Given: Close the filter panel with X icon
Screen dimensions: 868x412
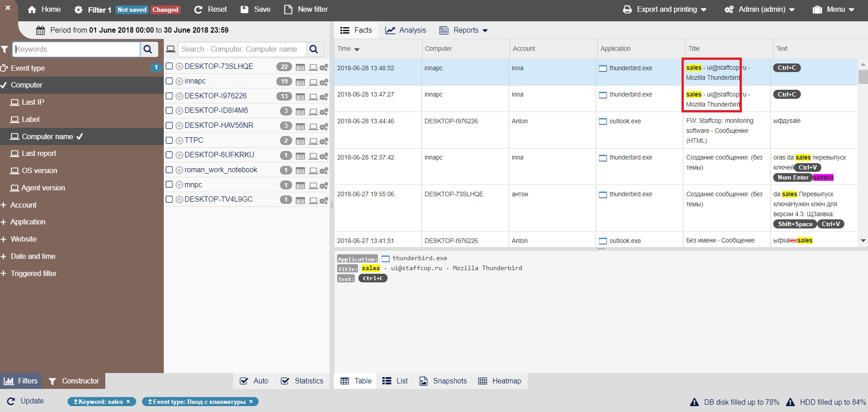Looking at the screenshot, I should pyautogui.click(x=8, y=8).
